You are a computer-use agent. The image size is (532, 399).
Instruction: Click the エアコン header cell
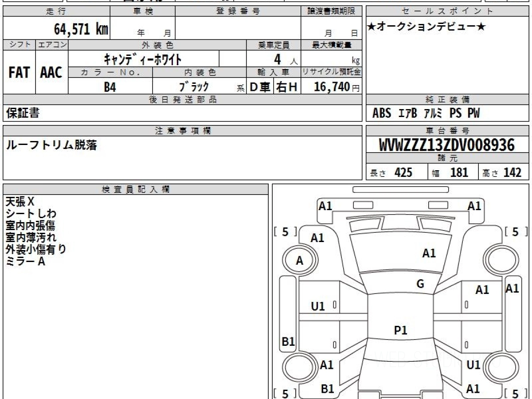52,45
